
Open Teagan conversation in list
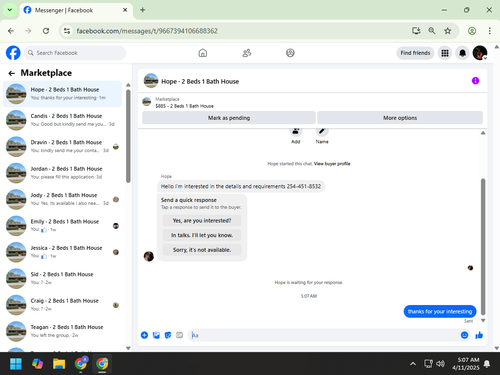[62, 331]
